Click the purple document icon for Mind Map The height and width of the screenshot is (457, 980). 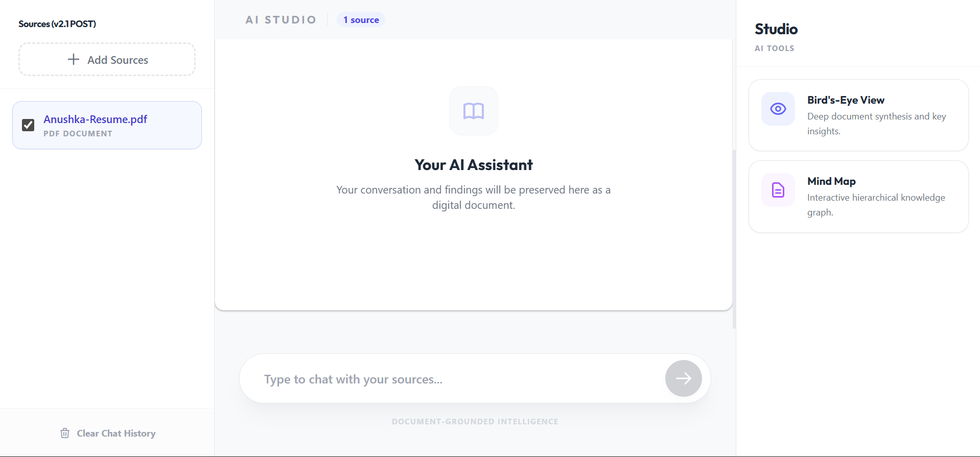point(778,190)
